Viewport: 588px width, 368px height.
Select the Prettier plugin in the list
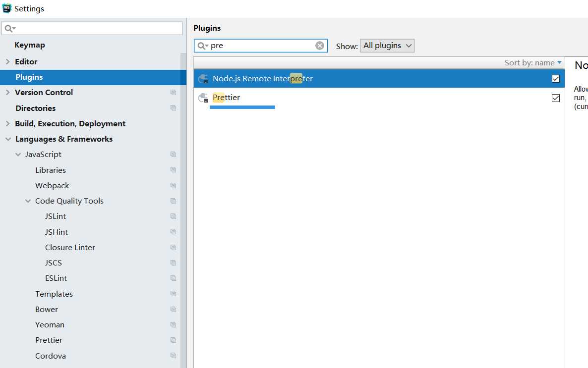pyautogui.click(x=379, y=98)
